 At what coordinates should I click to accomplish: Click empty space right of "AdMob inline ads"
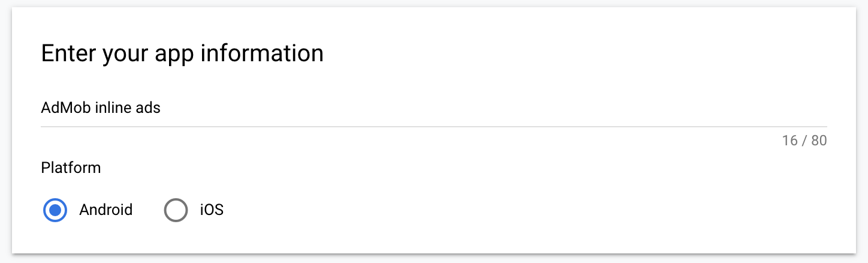pyautogui.click(x=480, y=108)
